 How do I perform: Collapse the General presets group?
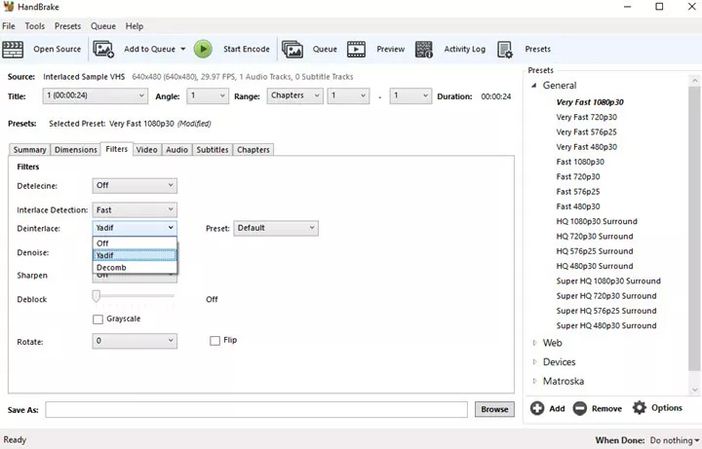pyautogui.click(x=534, y=86)
